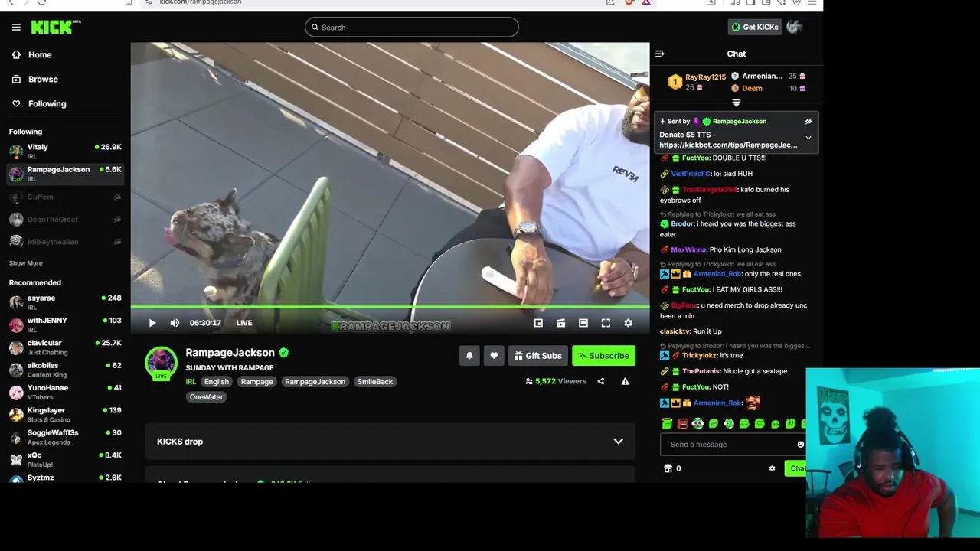The image size is (980, 551).
Task: Open the kickbot tips link
Action: click(728, 145)
